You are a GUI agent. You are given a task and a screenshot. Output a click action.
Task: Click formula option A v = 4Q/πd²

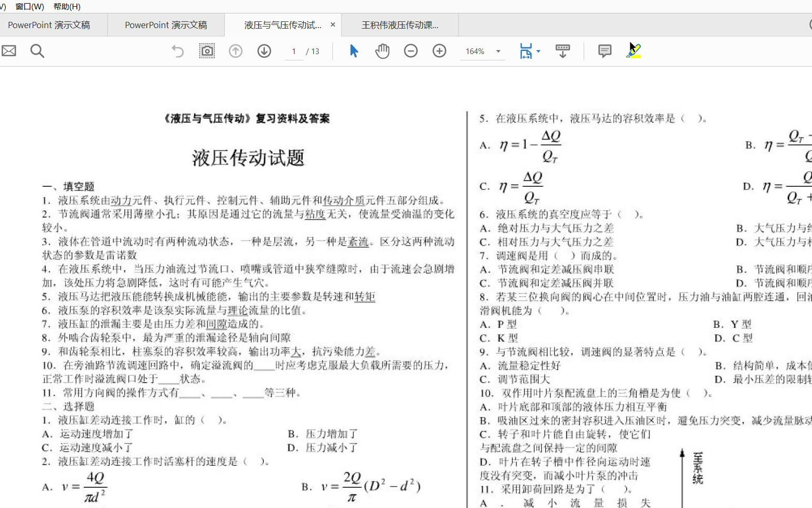click(x=75, y=487)
